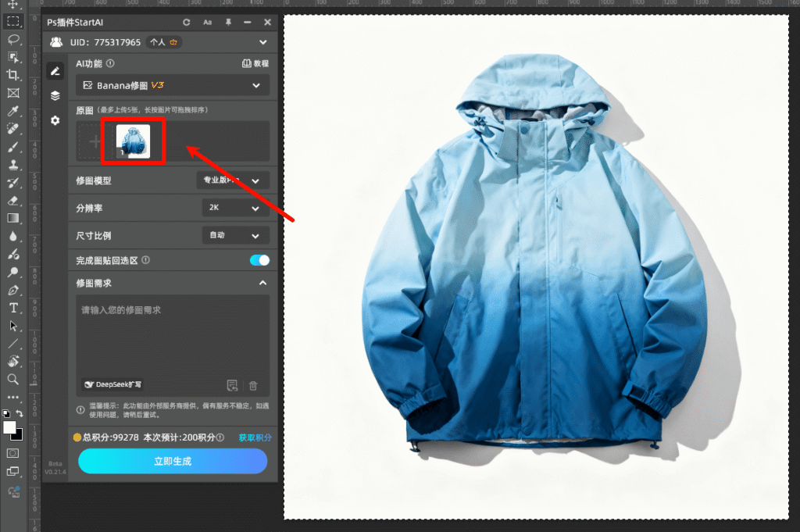Collapse the 修图需求 section
This screenshot has height=532, width=800.
coord(262,283)
